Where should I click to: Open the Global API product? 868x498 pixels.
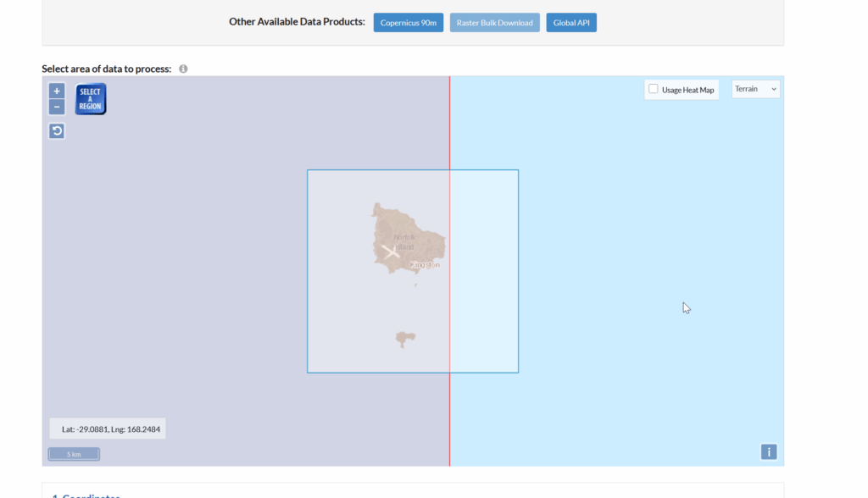[571, 23]
